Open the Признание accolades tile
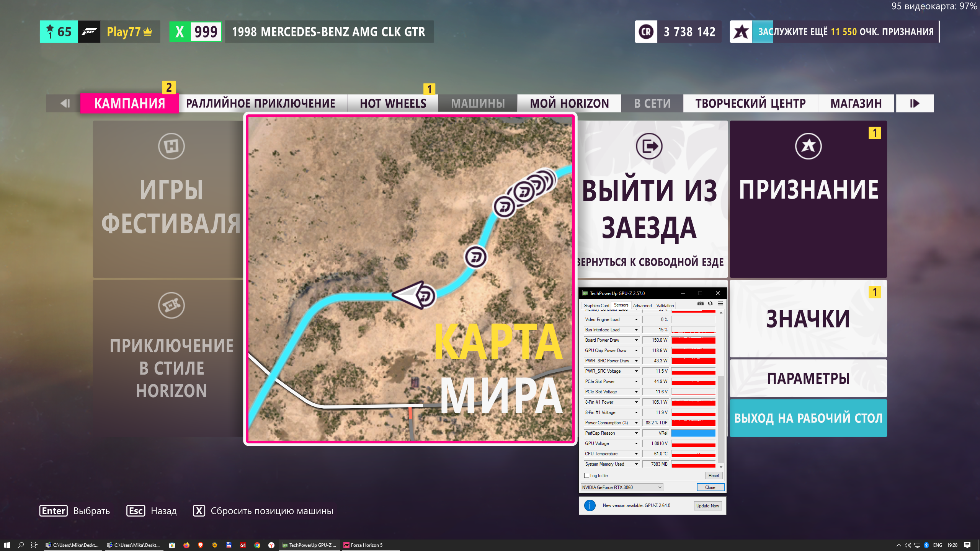980x551 pixels. (x=808, y=199)
